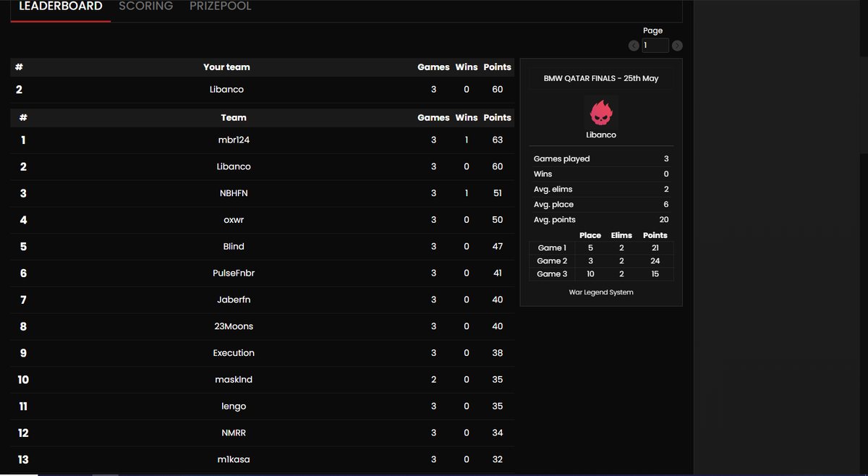Click Games header in main team table
Viewport: 868px width, 476px height.
[433, 118]
